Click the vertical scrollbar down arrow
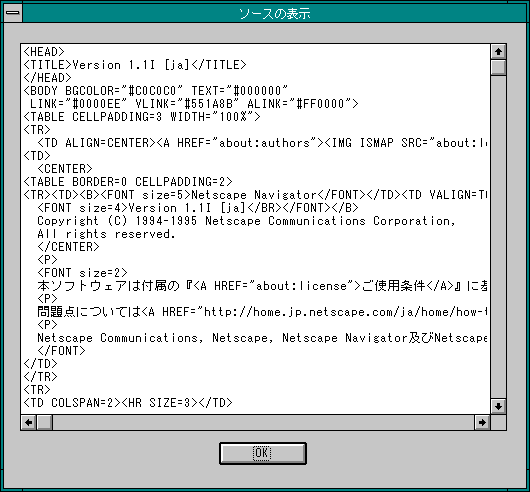Screen dimensions: 530x492 pos(498,406)
